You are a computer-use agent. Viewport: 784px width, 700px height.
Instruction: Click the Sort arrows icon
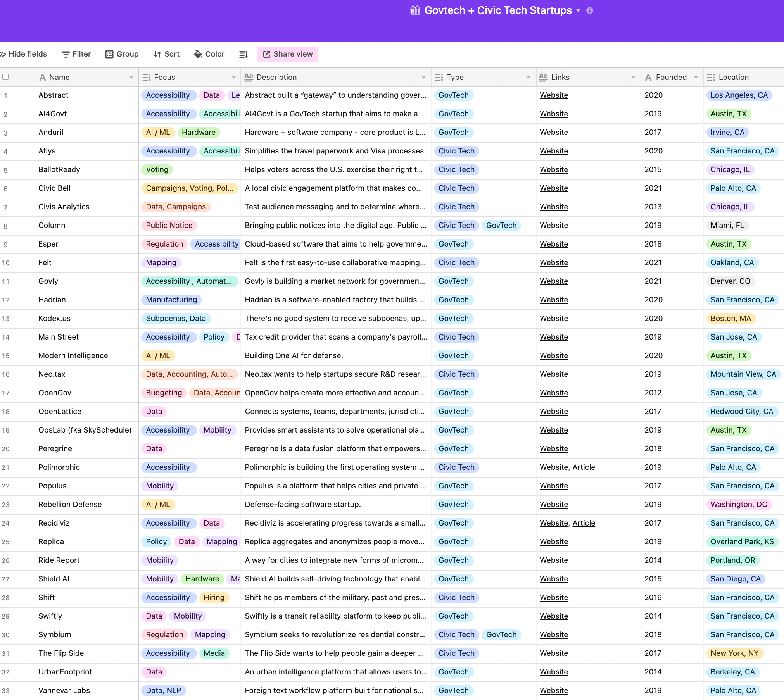[x=157, y=54]
